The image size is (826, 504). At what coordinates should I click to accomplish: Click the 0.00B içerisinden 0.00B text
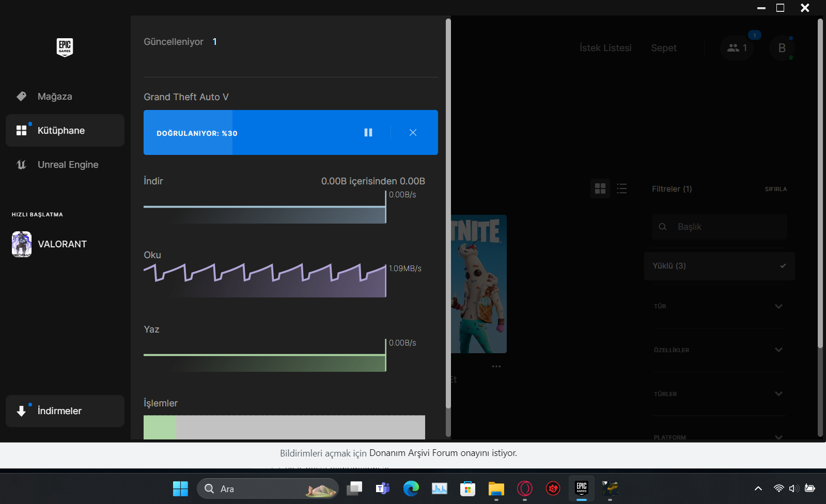[x=373, y=181]
